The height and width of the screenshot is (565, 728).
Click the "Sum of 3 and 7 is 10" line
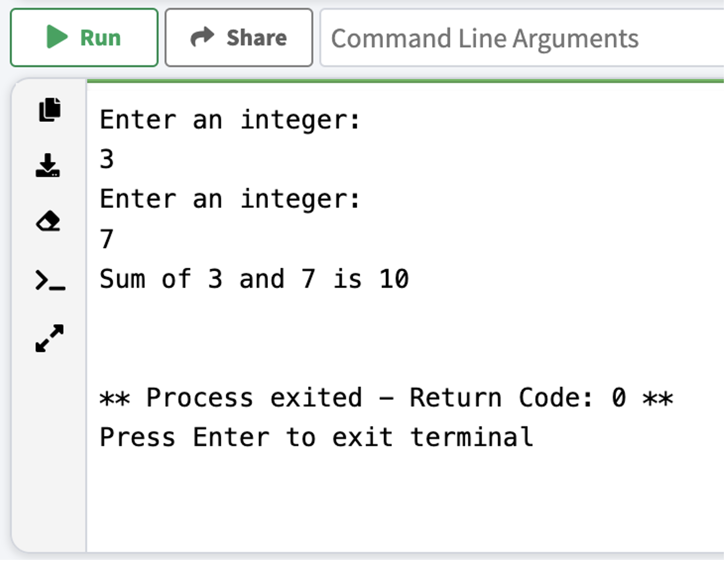254,279
